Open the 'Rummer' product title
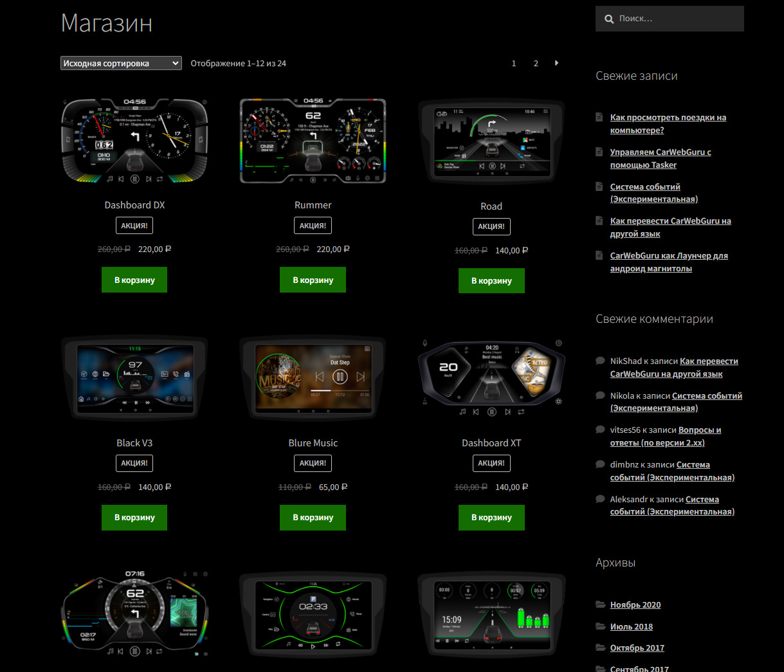Viewport: 784px width, 672px height. tap(313, 205)
